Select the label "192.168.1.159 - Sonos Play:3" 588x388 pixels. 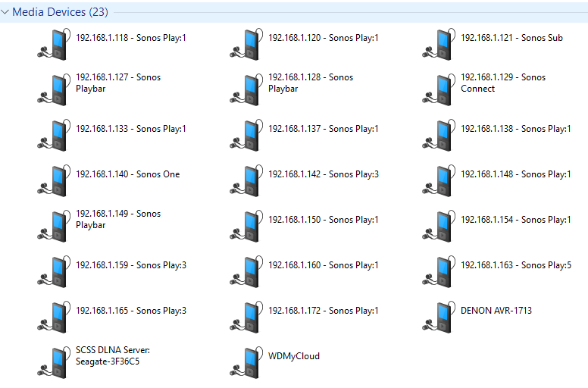coord(131,265)
